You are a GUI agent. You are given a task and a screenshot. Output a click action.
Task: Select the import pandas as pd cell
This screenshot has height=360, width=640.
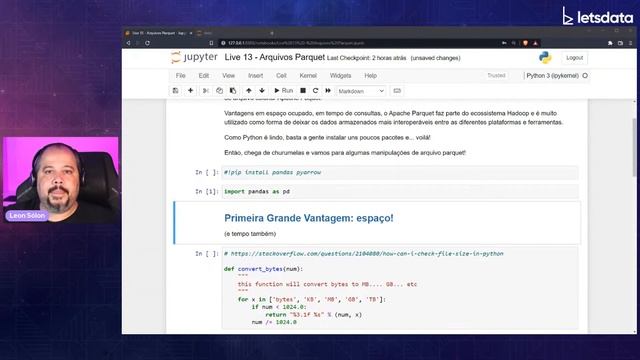[400, 191]
